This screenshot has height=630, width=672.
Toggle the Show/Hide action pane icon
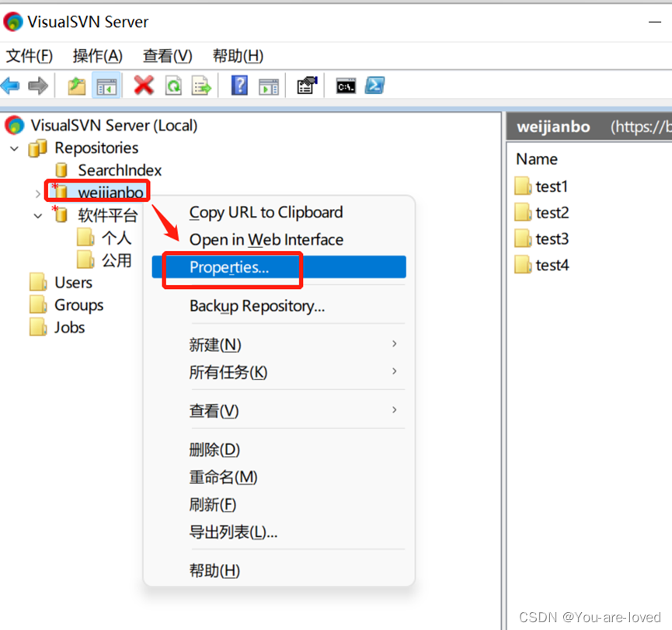click(269, 86)
